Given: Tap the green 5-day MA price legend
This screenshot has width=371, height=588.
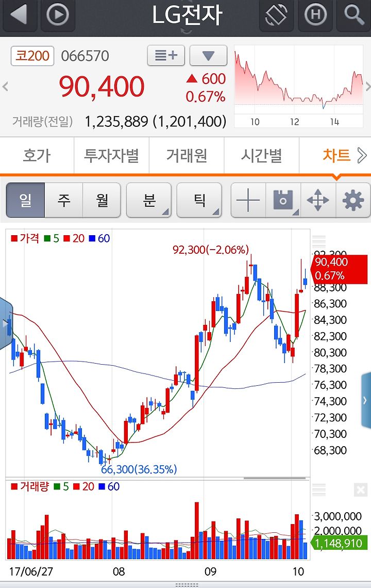Looking at the screenshot, I should (52, 238).
